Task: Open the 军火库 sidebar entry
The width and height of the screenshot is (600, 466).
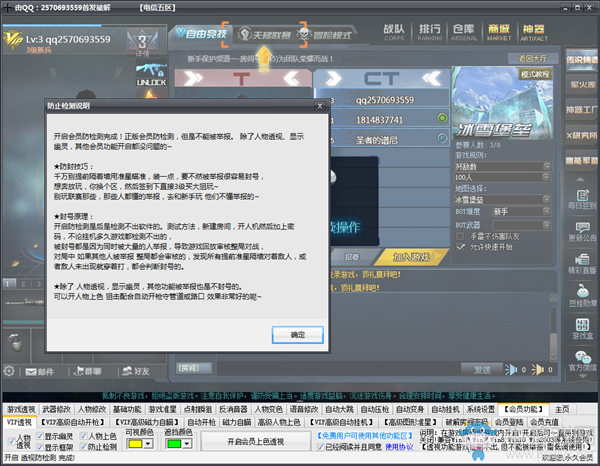Action: 582,85
